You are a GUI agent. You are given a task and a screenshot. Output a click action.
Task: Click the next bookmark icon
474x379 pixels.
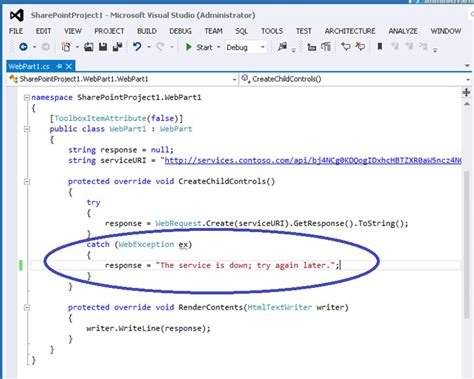click(x=409, y=47)
